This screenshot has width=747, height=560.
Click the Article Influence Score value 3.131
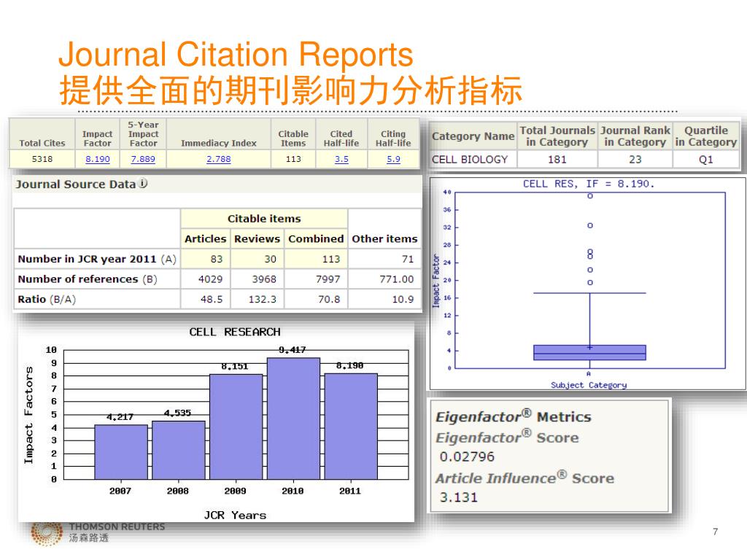point(458,497)
